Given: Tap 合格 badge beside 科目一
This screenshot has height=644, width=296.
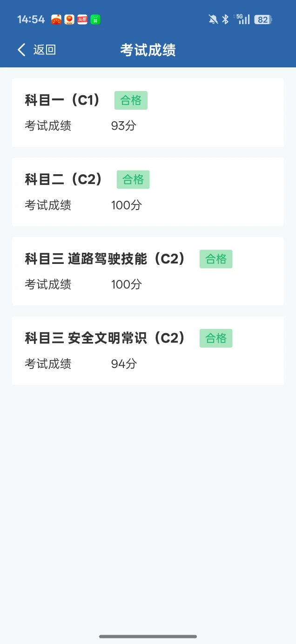Looking at the screenshot, I should (131, 100).
